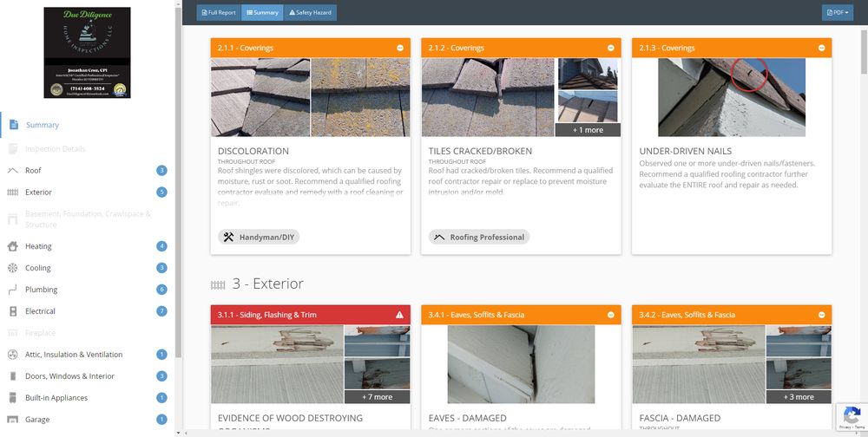
Task: Click the Exterior fence icon in sidebar
Action: (x=13, y=192)
